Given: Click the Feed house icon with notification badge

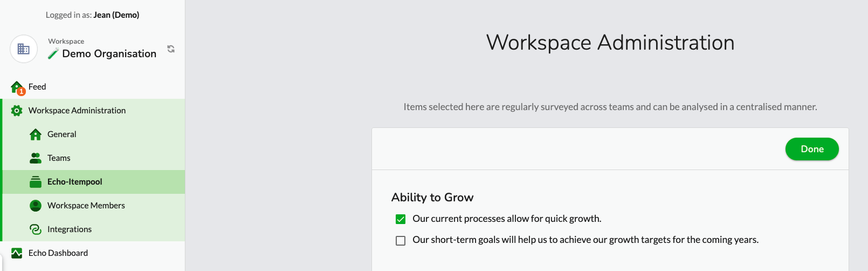Looking at the screenshot, I should (17, 87).
